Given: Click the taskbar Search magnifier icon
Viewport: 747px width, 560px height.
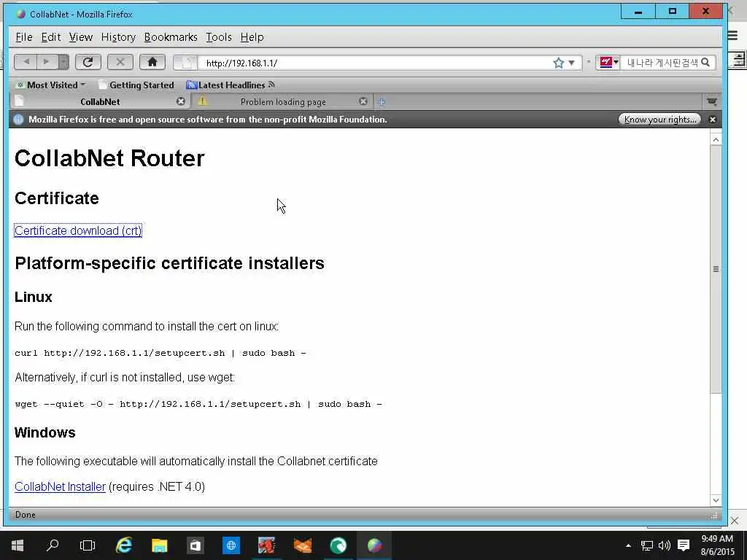Looking at the screenshot, I should (x=53, y=545).
